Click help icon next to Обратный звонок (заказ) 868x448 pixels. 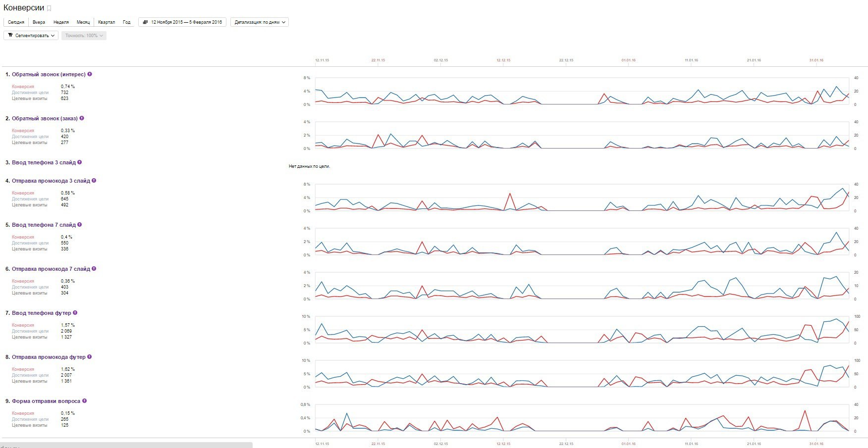82,118
